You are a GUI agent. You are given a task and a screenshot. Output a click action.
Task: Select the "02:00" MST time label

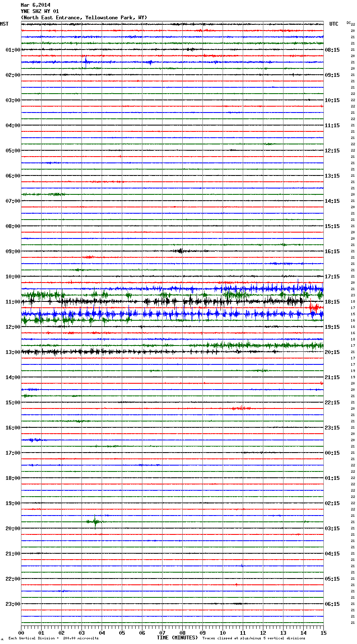click(13, 75)
